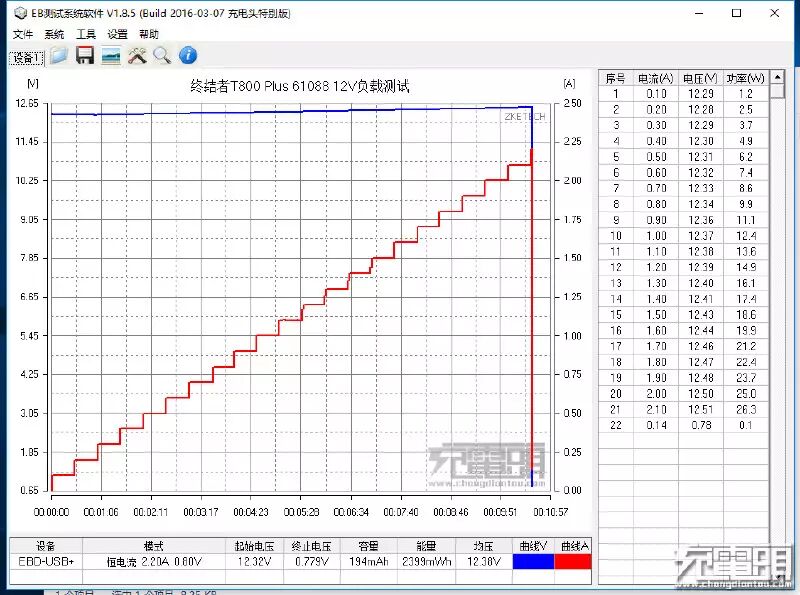Image resolution: width=800 pixels, height=595 pixels.
Task: Click the 功率(W) column header
Action: coord(745,78)
